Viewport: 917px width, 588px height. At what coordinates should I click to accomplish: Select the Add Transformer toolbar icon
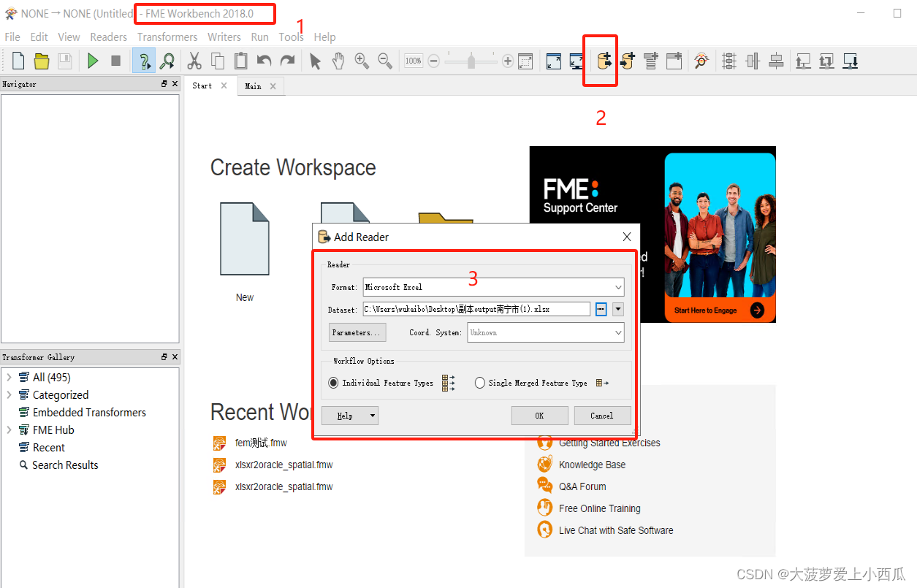650,61
